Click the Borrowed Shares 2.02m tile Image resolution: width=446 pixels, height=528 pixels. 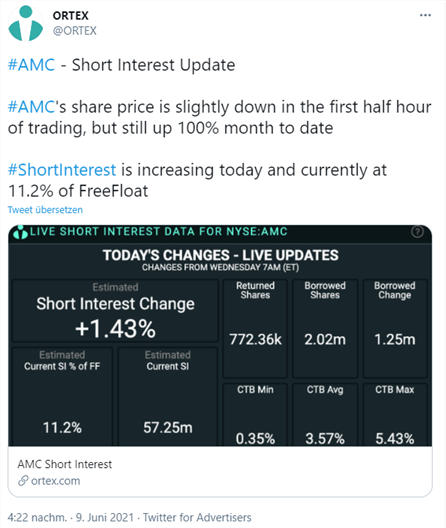[x=325, y=329]
